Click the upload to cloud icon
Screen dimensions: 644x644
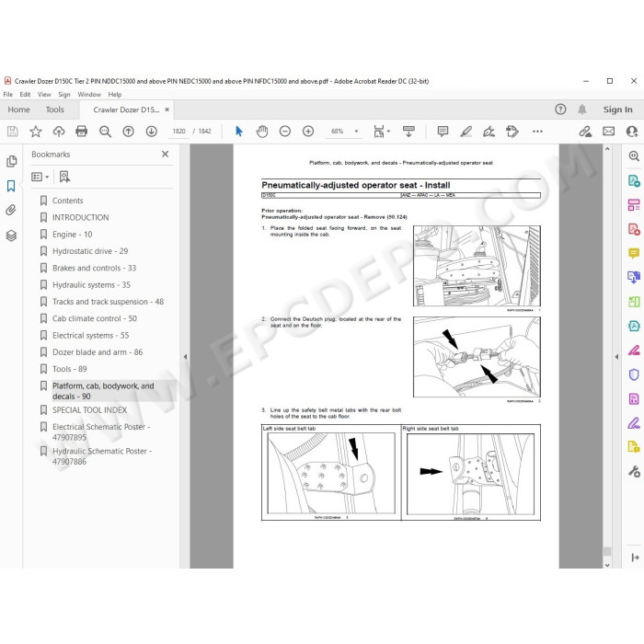click(x=59, y=132)
